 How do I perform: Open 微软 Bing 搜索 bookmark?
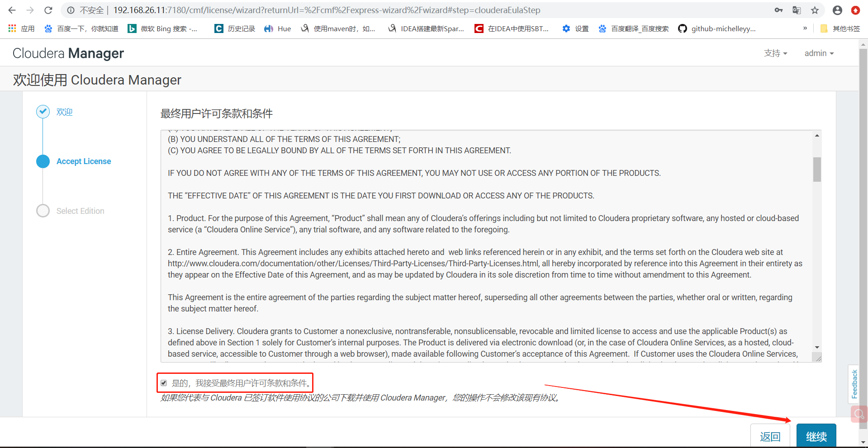162,28
